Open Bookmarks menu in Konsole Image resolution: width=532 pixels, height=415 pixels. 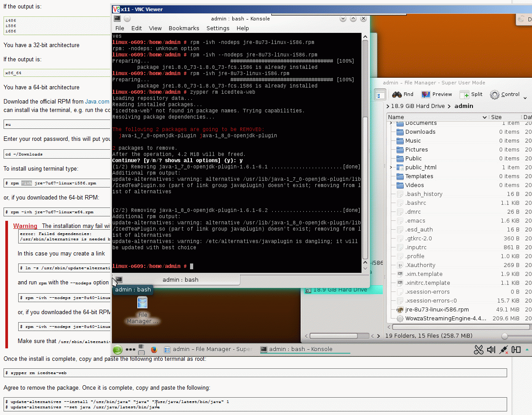coord(184,28)
